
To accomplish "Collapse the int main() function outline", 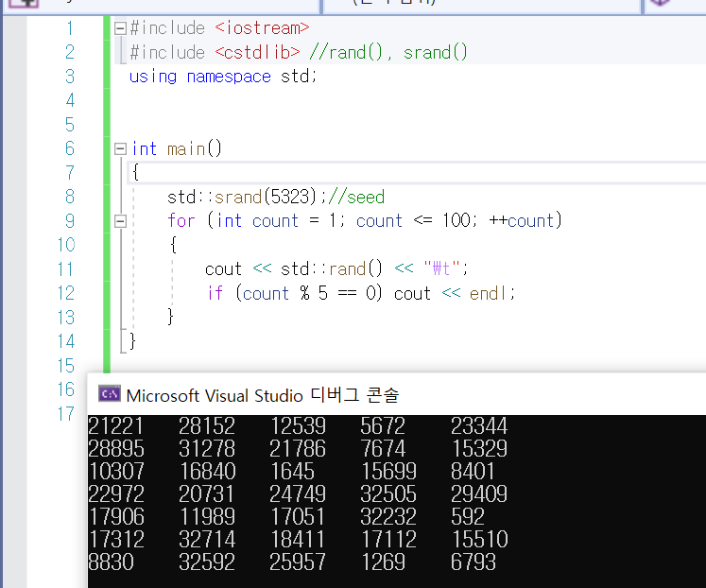I will click(x=120, y=149).
